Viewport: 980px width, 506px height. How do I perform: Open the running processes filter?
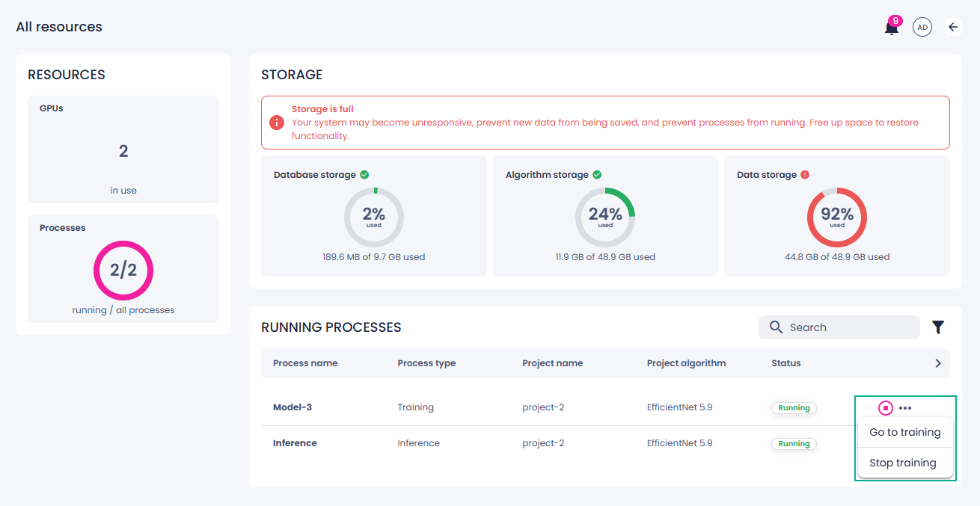pyautogui.click(x=938, y=327)
